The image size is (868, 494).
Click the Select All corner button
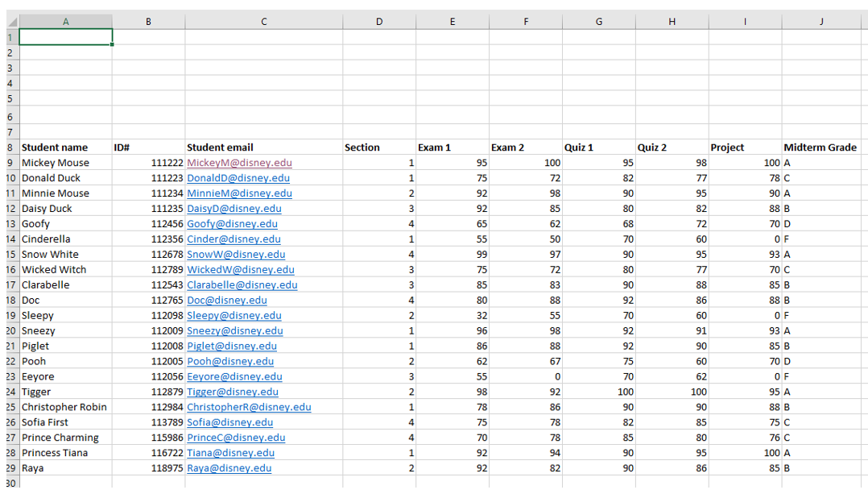point(10,22)
